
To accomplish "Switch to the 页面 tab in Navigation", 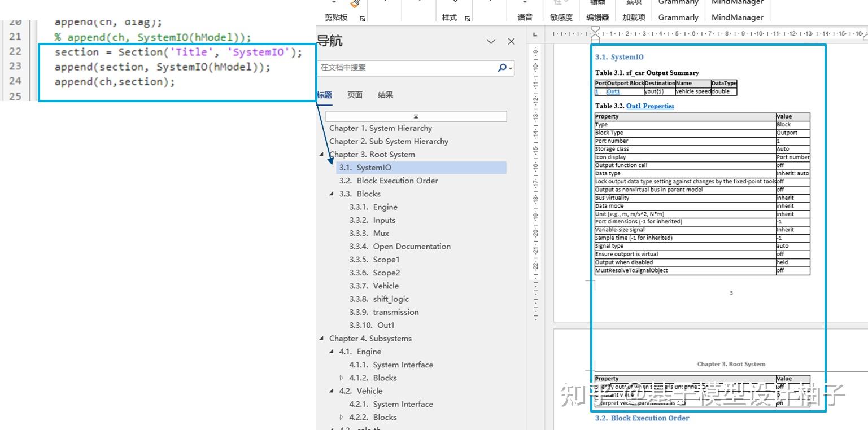I will point(355,95).
